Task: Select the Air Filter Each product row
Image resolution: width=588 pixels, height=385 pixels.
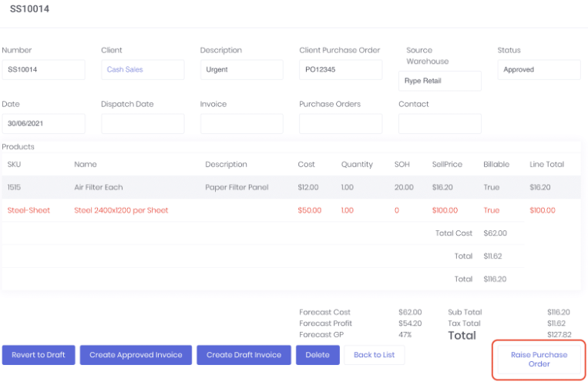Action: (99, 187)
